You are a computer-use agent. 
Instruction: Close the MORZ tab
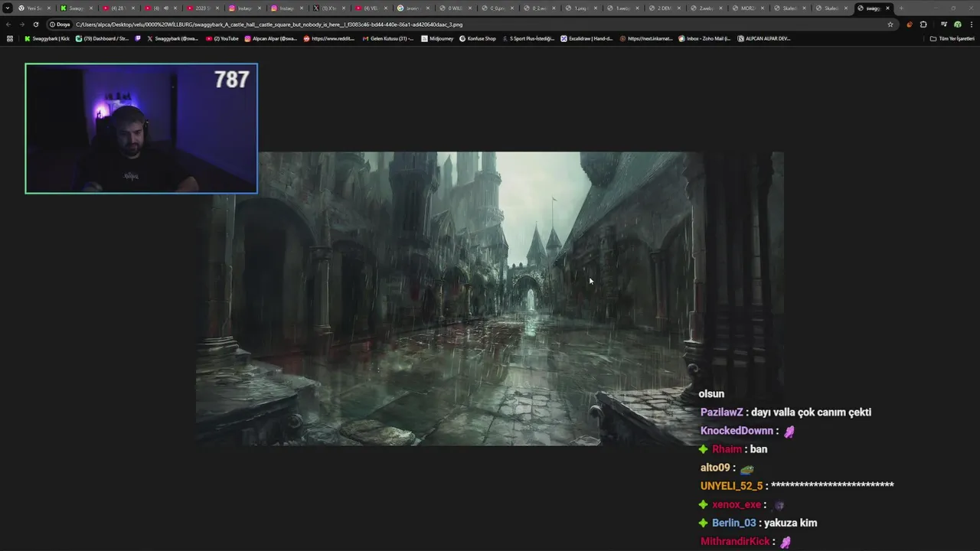pos(763,8)
